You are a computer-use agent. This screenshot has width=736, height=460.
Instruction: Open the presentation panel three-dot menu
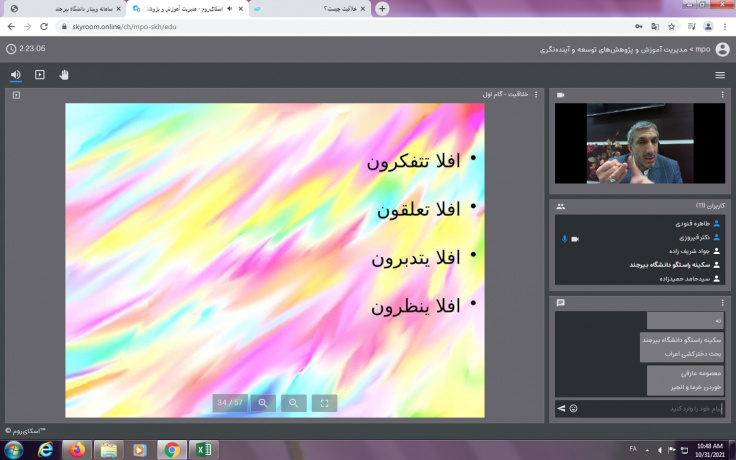536,95
